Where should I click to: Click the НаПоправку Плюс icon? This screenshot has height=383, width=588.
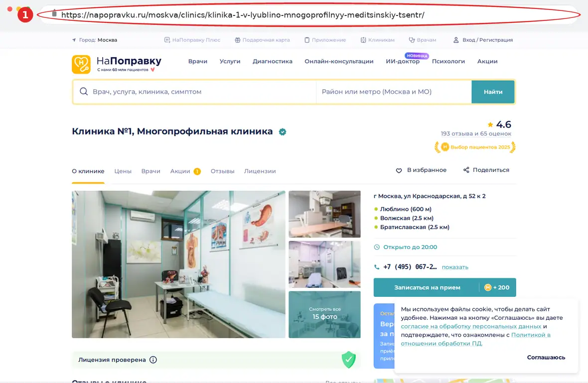click(x=167, y=40)
